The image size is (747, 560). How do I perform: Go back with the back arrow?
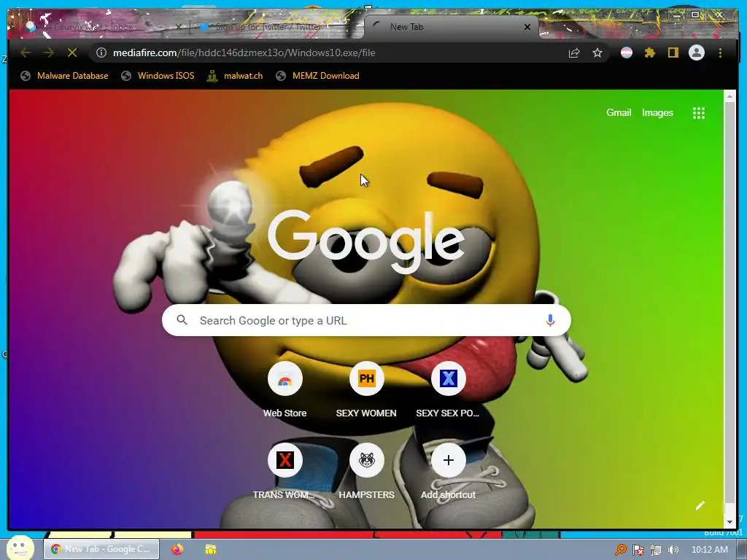(x=26, y=52)
